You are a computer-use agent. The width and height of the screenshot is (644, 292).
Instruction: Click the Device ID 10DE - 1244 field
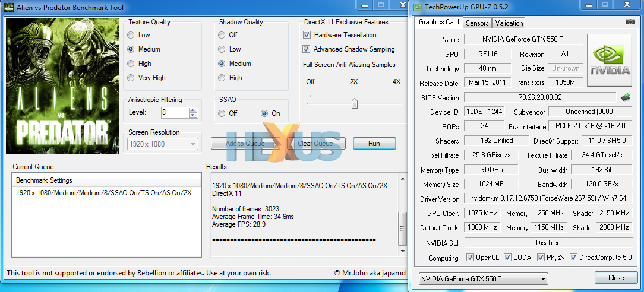[x=484, y=112]
